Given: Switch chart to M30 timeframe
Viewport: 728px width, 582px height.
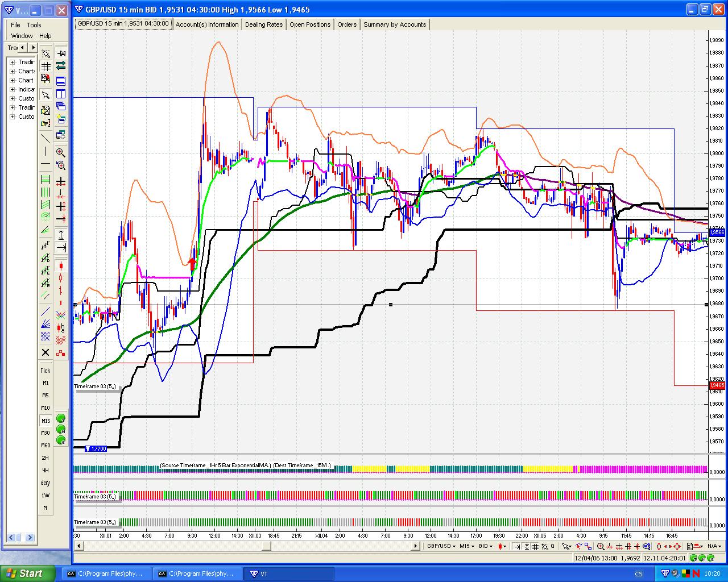Looking at the screenshot, I should (45, 433).
